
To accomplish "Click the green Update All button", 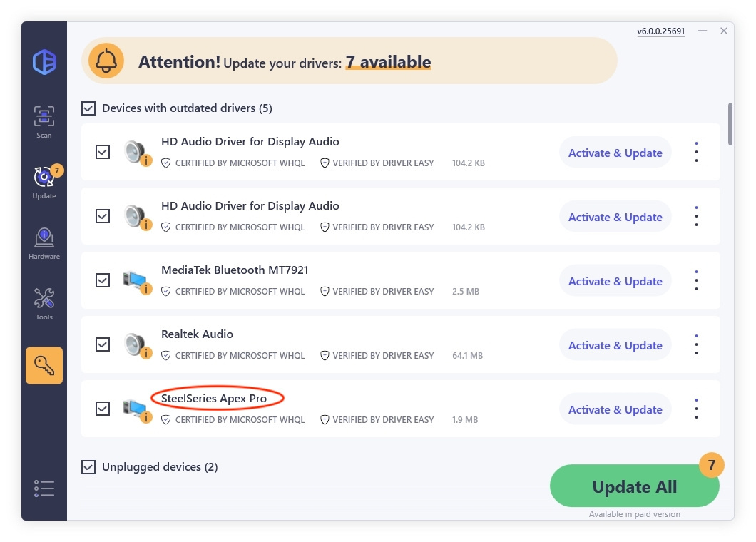I will pos(635,486).
